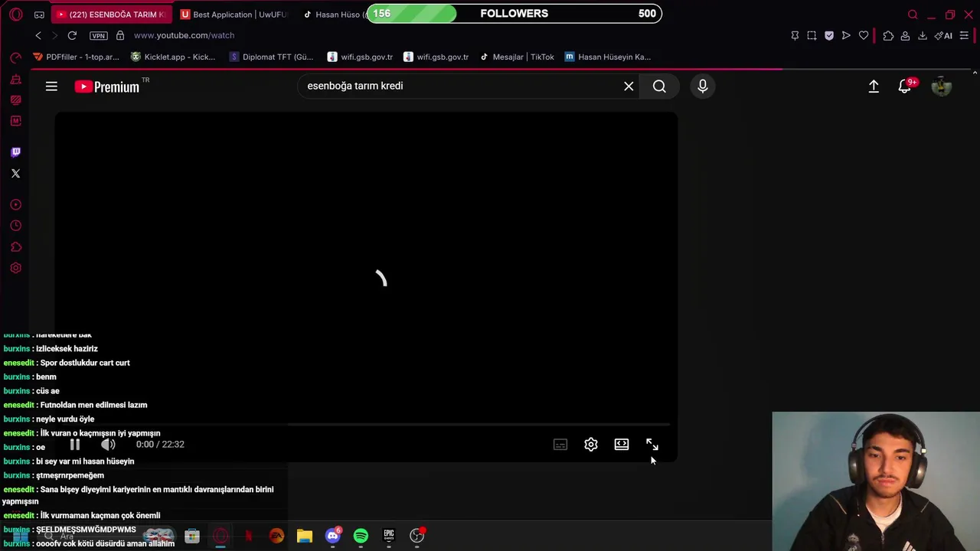Bookmark page with the heart icon
This screenshot has width=980, height=551.
point(864,36)
